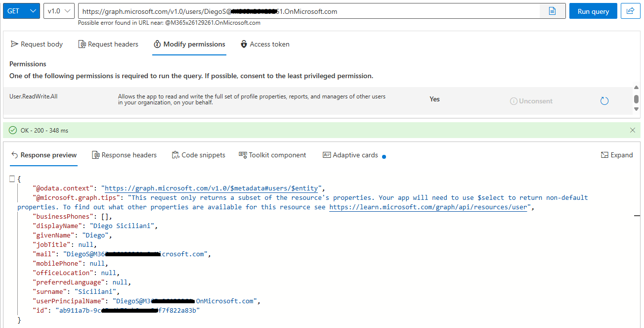644x328 pixels.
Task: Select the Modify permissions tab
Action: point(189,44)
